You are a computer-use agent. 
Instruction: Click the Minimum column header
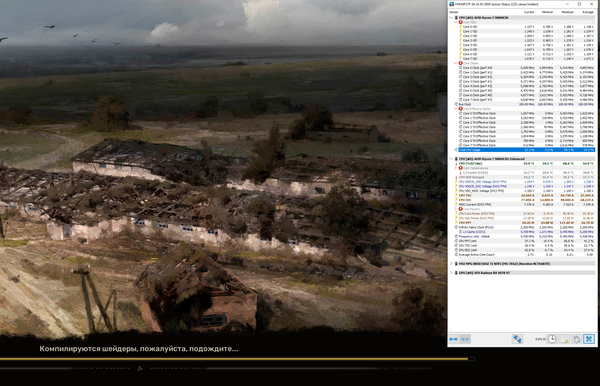click(x=546, y=12)
